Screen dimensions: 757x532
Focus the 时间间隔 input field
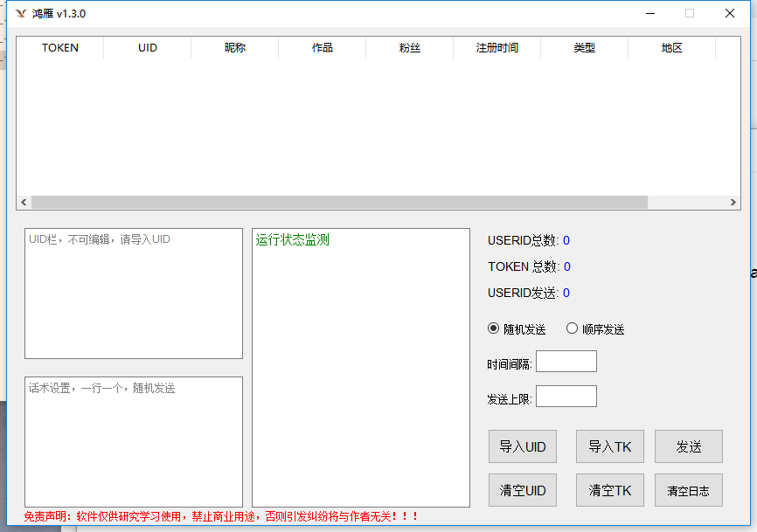click(566, 362)
